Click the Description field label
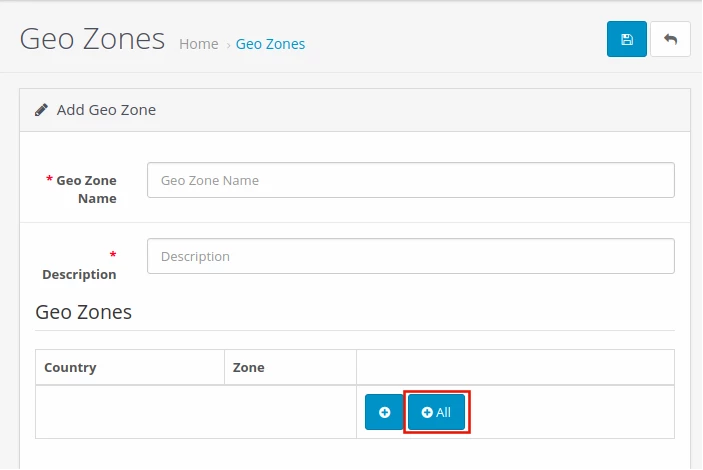The width and height of the screenshot is (703, 470). [79, 274]
